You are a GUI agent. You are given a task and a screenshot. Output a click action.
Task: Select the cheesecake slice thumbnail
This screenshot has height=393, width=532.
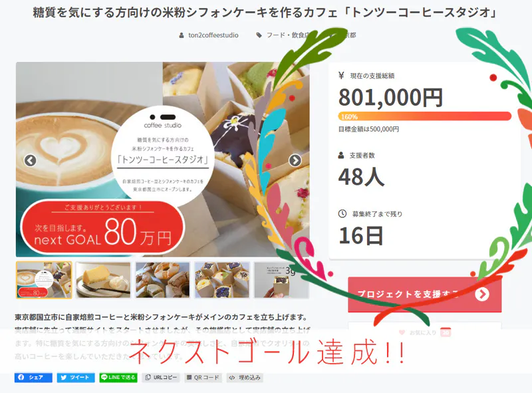pyautogui.click(x=103, y=280)
